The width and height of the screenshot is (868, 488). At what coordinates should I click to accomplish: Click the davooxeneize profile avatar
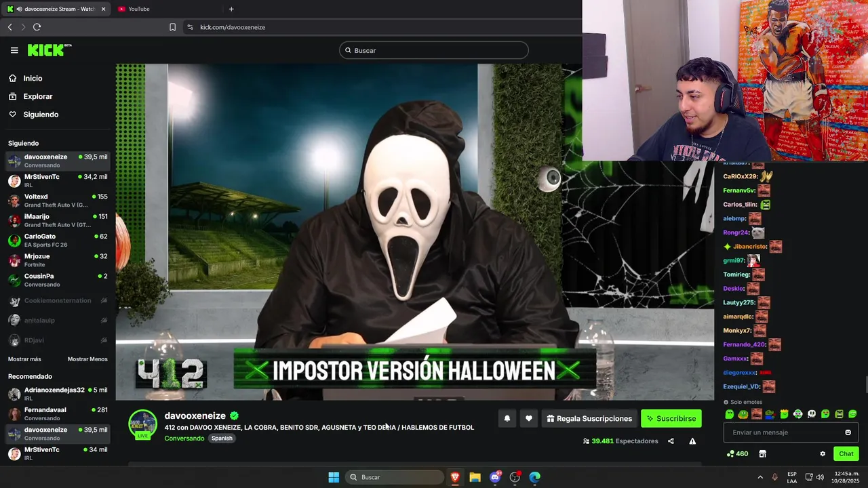point(143,424)
